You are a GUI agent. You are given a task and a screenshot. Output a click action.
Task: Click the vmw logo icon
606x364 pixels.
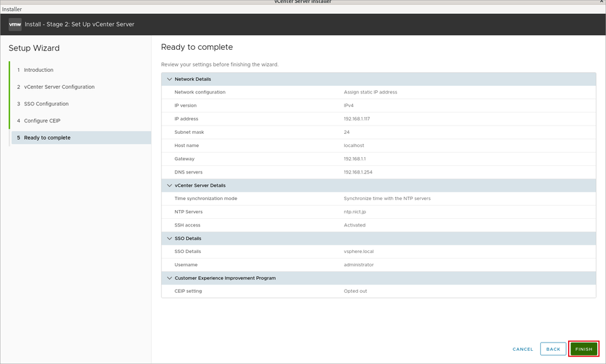pyautogui.click(x=15, y=25)
